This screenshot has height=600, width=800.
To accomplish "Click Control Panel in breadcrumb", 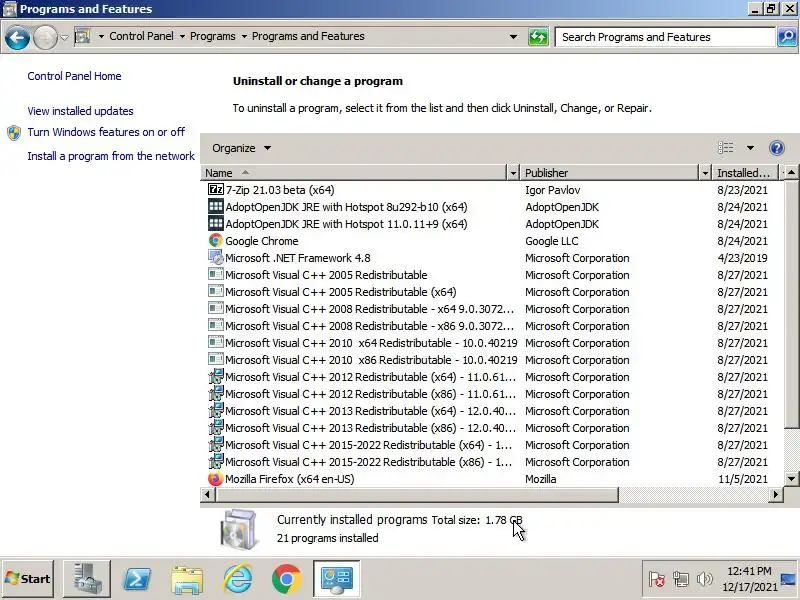I will pyautogui.click(x=141, y=36).
